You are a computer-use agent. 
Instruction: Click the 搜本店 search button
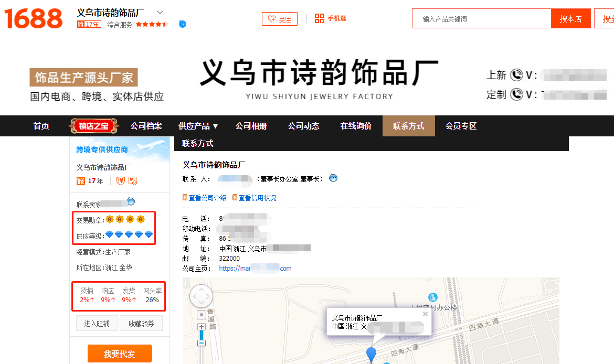tap(570, 18)
